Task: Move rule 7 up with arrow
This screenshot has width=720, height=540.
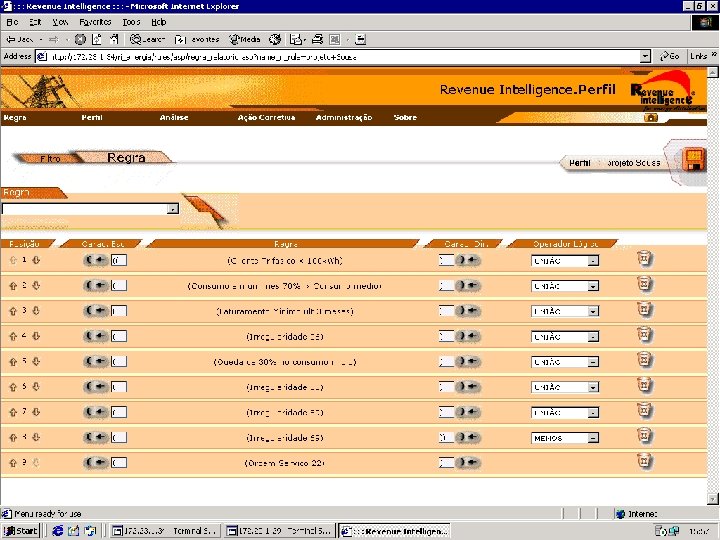Action: 13,412
